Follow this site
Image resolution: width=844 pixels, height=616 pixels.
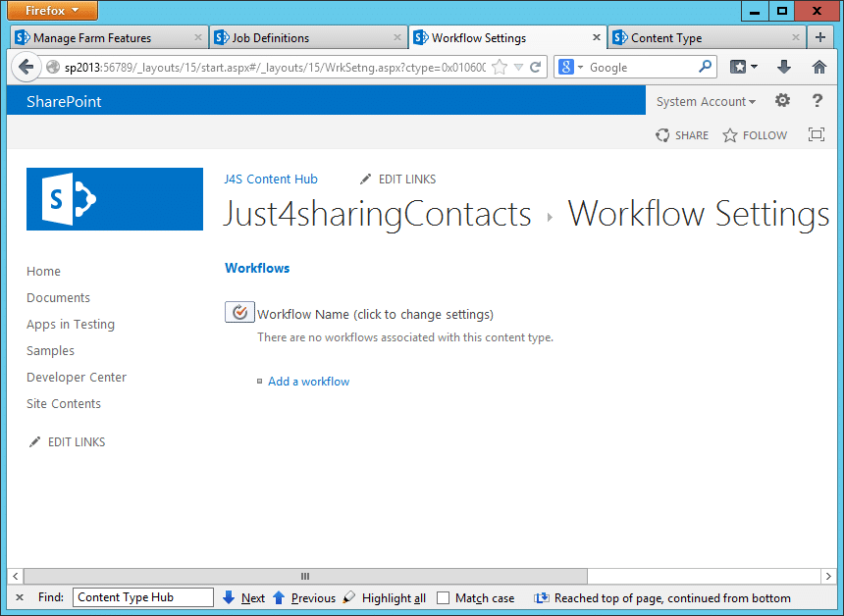[755, 135]
